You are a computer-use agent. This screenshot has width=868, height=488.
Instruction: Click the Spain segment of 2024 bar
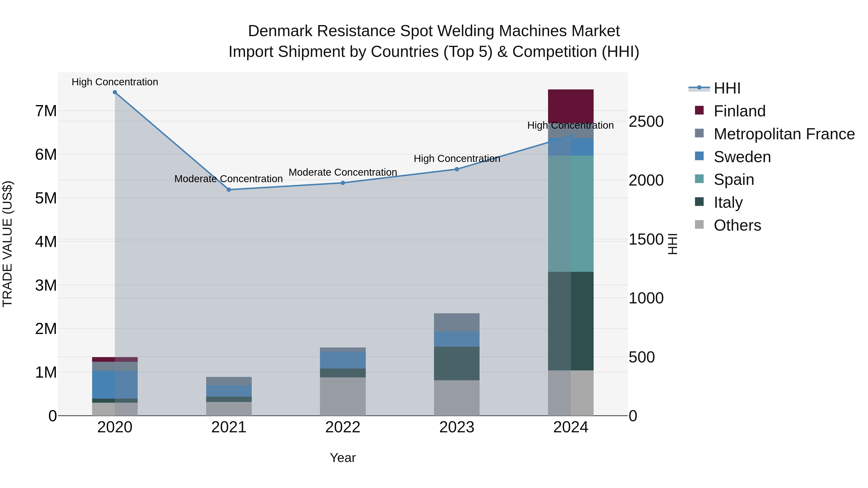click(571, 214)
